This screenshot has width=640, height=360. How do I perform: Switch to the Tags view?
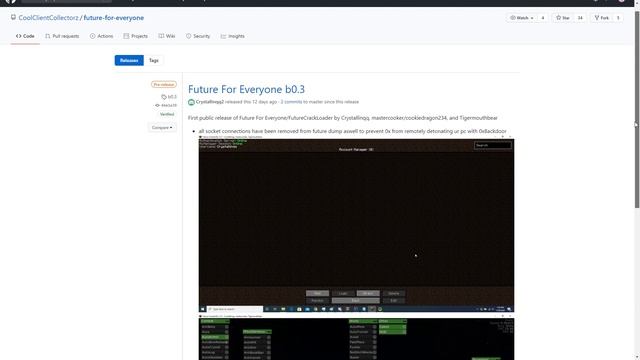click(153, 60)
